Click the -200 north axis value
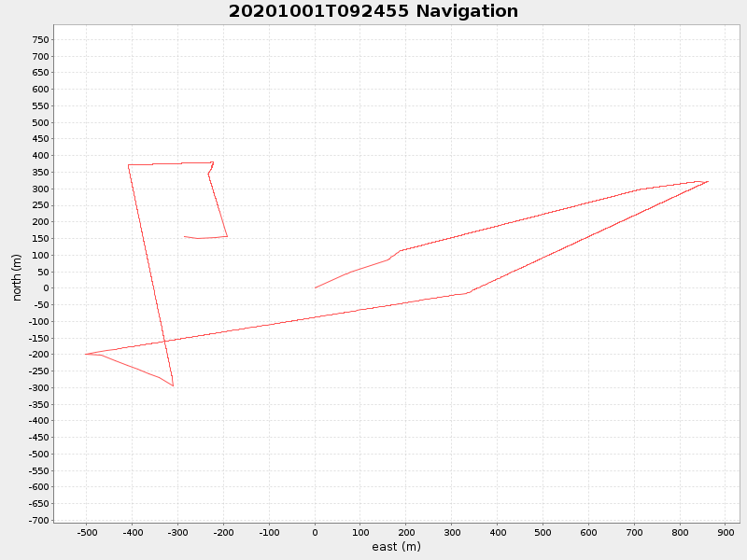 pyautogui.click(x=39, y=355)
